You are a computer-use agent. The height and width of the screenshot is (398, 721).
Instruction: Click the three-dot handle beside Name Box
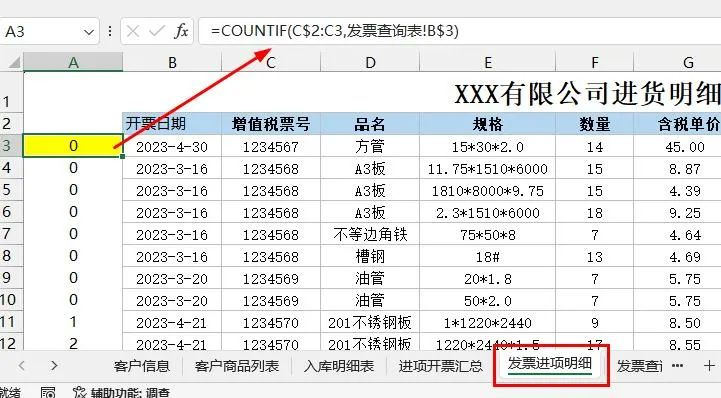pyautogui.click(x=109, y=31)
